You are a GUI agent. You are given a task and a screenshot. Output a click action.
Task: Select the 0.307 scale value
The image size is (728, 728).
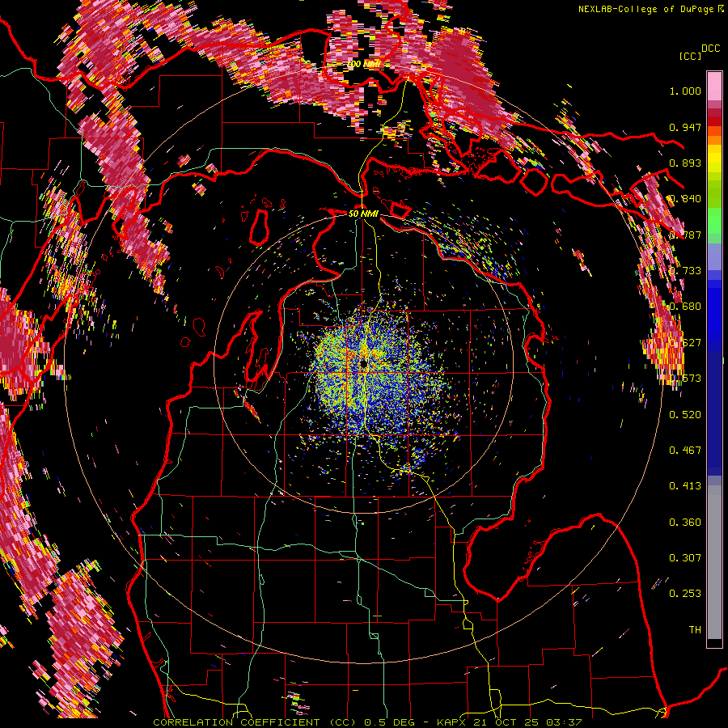click(x=685, y=558)
